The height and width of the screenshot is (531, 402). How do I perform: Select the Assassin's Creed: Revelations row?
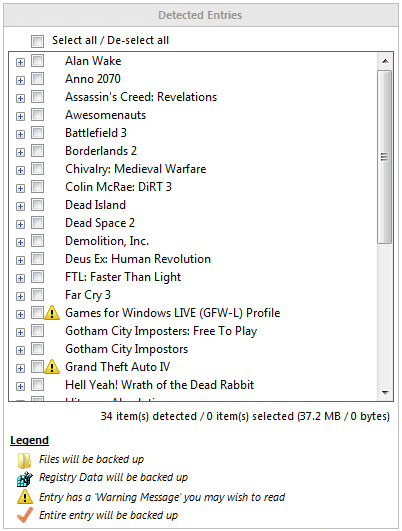(x=141, y=97)
